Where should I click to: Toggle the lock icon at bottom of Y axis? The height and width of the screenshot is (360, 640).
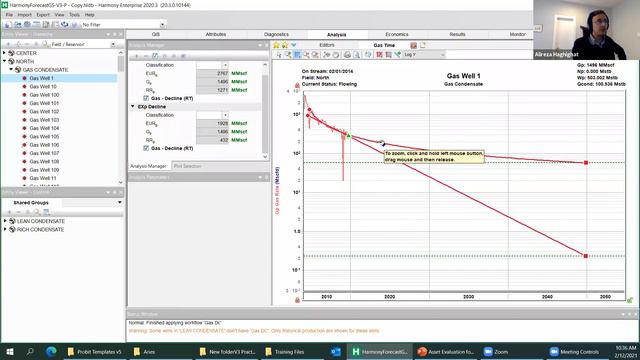click(x=297, y=300)
